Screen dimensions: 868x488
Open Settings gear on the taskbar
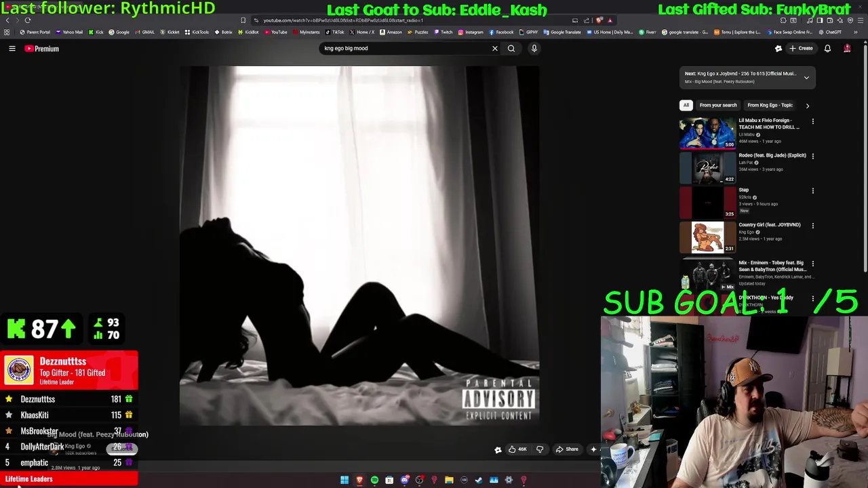coord(509,481)
